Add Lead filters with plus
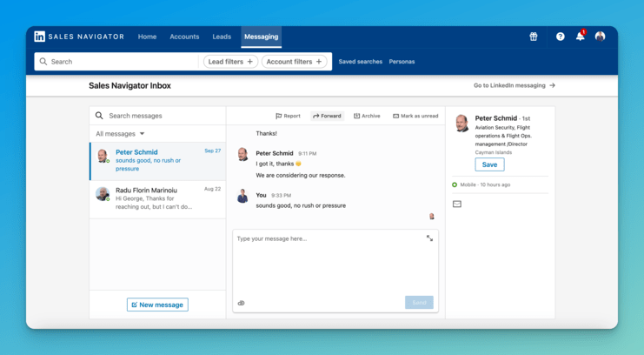The width and height of the screenshot is (644, 355). (230, 62)
